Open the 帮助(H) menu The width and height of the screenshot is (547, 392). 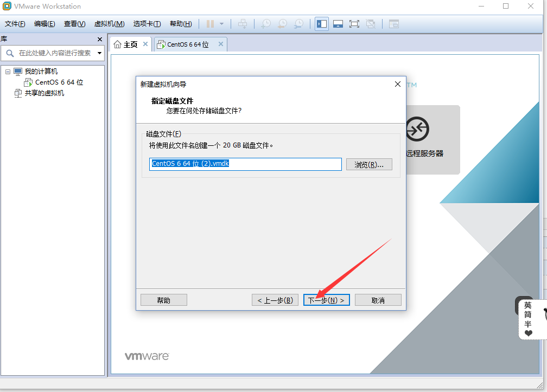[x=181, y=24]
